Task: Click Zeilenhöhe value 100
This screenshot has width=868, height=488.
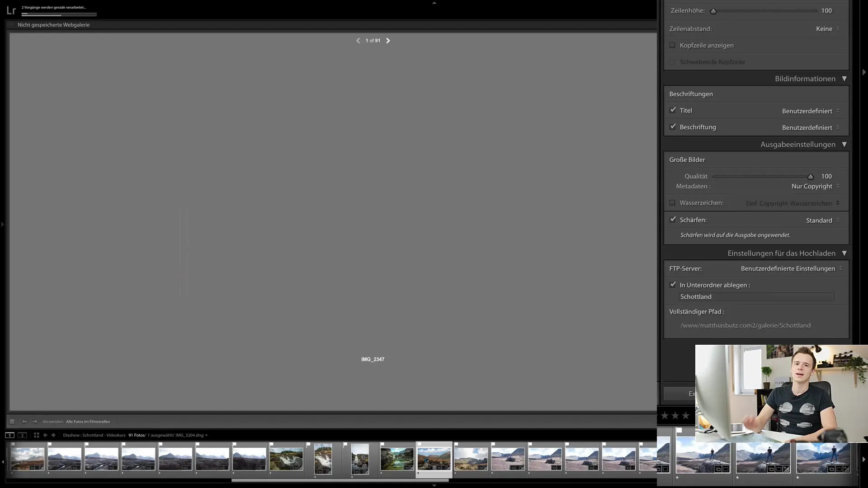Action: 826,11
